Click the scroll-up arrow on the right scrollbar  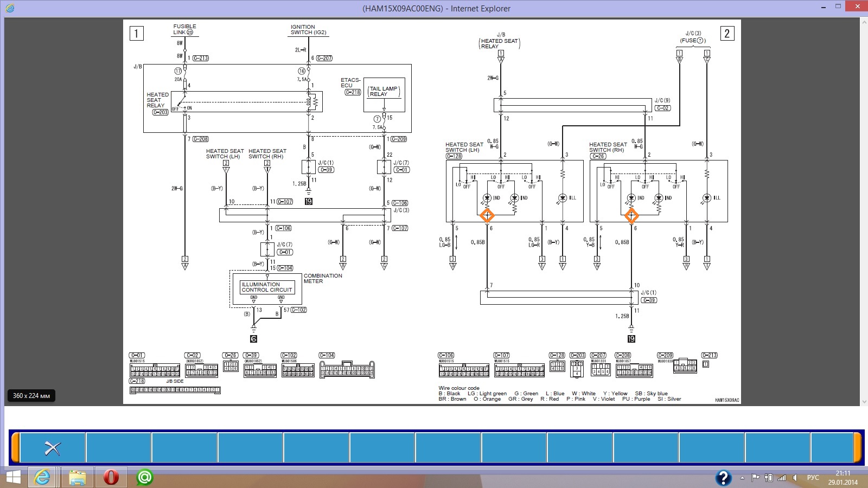coord(864,22)
